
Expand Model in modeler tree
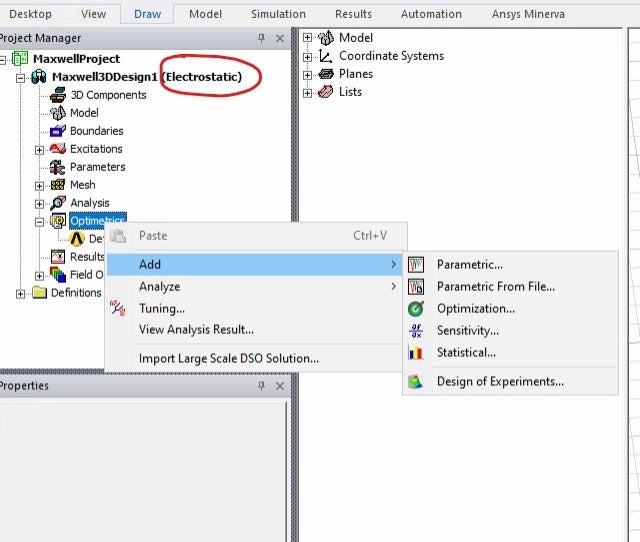click(307, 38)
